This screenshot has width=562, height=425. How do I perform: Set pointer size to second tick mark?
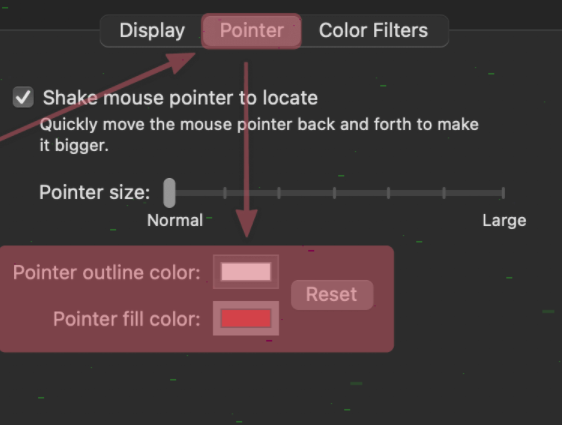point(225,193)
